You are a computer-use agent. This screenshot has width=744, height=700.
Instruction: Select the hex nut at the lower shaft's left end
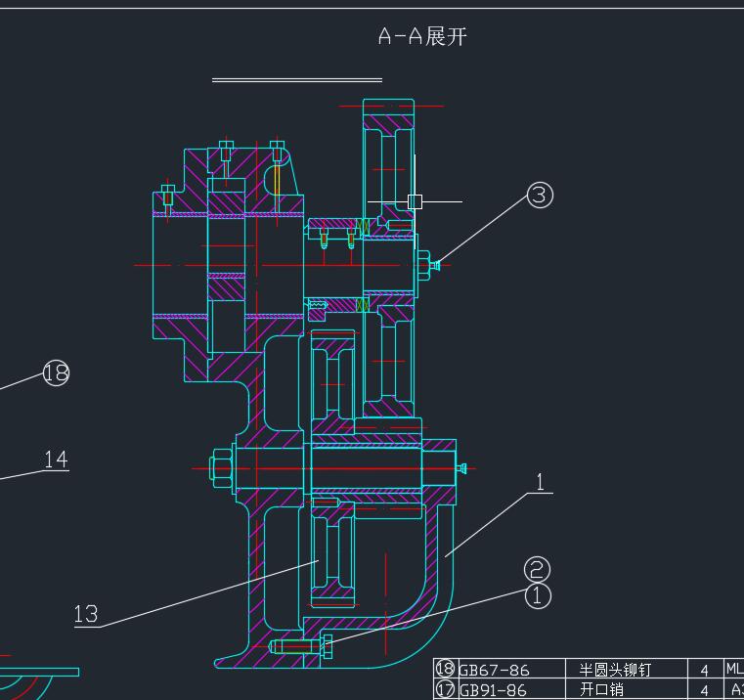[222, 468]
